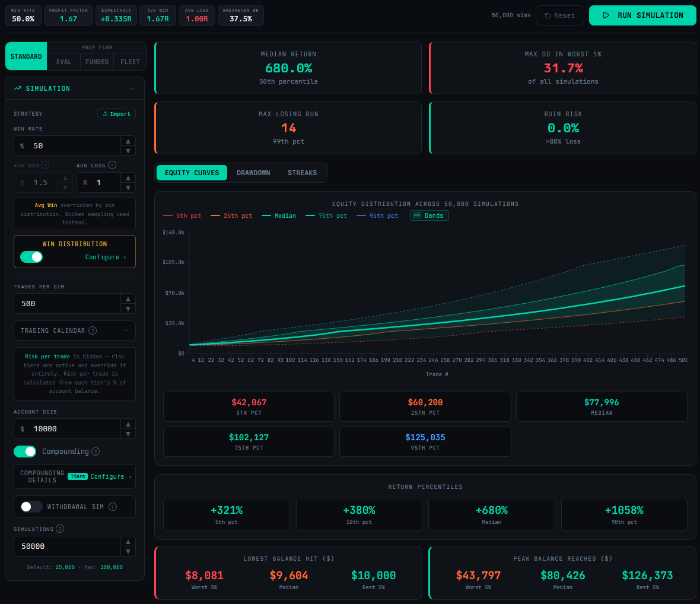The image size is (700, 604).
Task: Open Avg Win help question icon
Action: click(x=45, y=165)
